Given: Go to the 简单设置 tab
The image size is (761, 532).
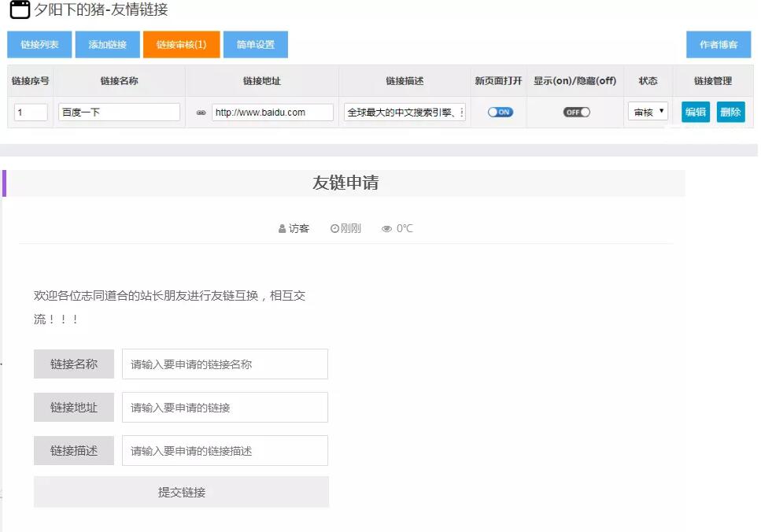Looking at the screenshot, I should coord(256,45).
